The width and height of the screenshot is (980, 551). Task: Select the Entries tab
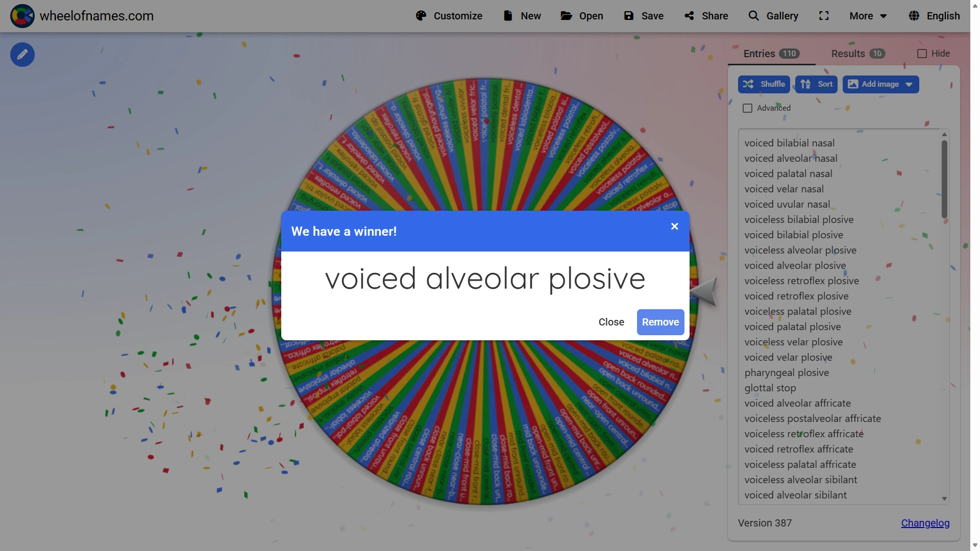tap(771, 54)
